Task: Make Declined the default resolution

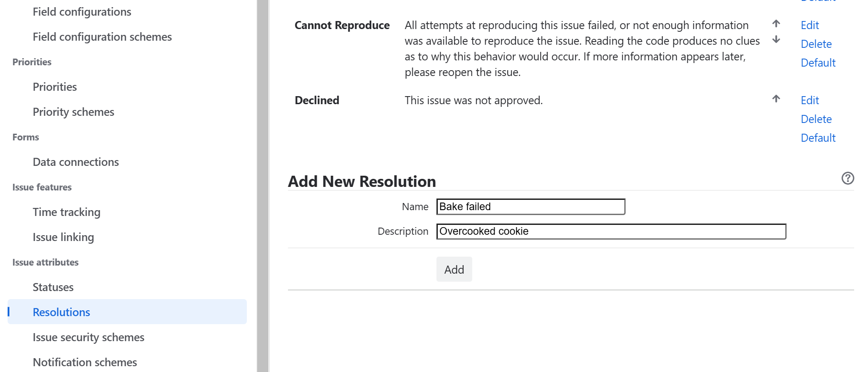Action: [818, 138]
